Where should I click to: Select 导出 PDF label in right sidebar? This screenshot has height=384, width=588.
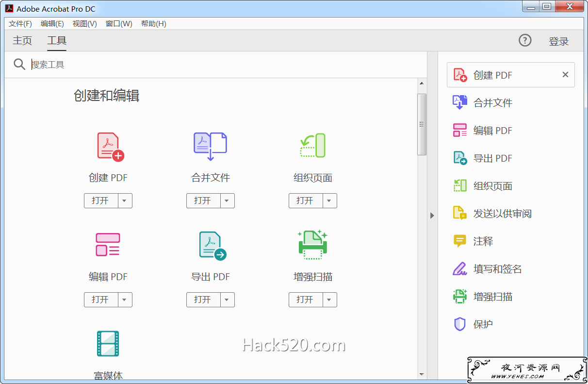(x=493, y=158)
